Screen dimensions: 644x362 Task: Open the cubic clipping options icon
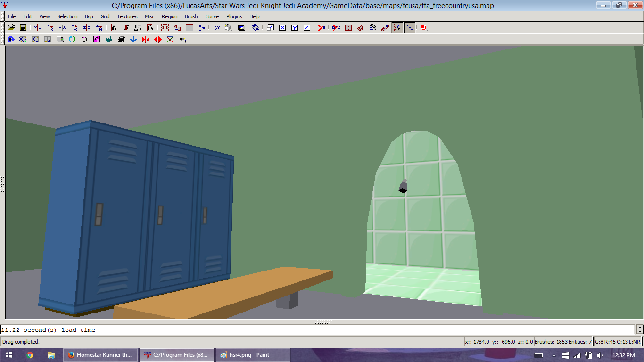[229, 28]
